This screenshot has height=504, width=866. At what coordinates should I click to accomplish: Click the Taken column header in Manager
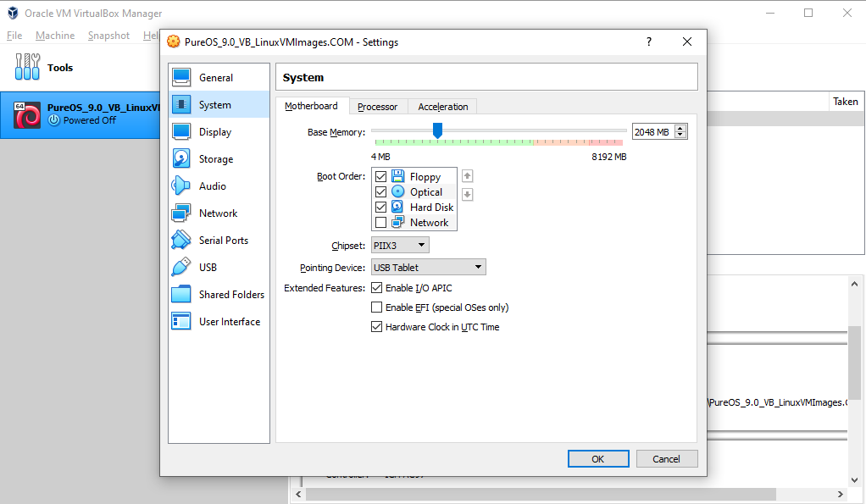[846, 102]
